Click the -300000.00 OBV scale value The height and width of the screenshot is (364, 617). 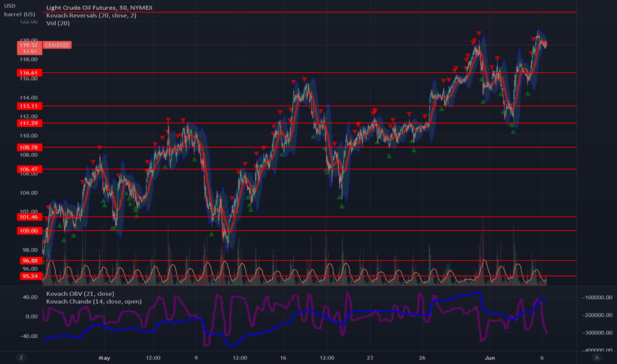point(597,333)
